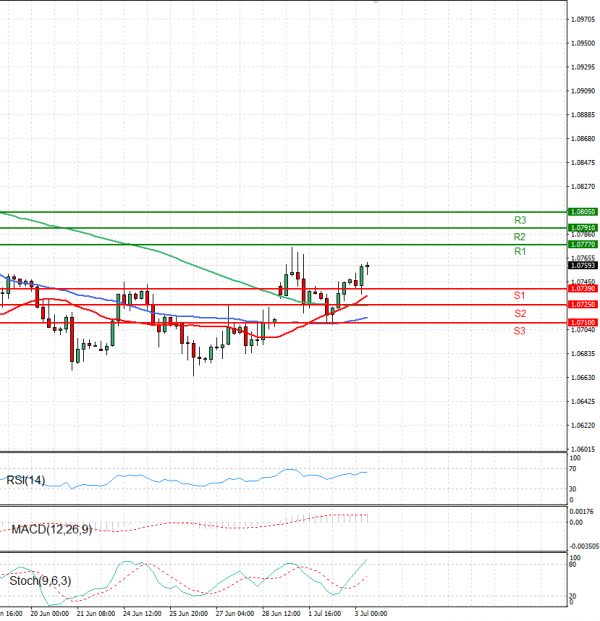Select the current price 1.07593 tag
Image resolution: width=600 pixels, height=621 pixels.
pos(583,265)
